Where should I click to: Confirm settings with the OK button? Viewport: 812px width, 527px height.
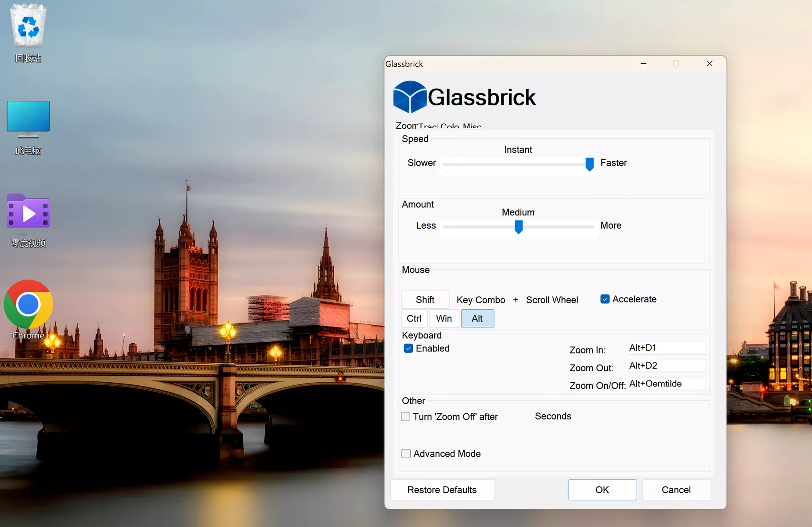click(x=603, y=490)
